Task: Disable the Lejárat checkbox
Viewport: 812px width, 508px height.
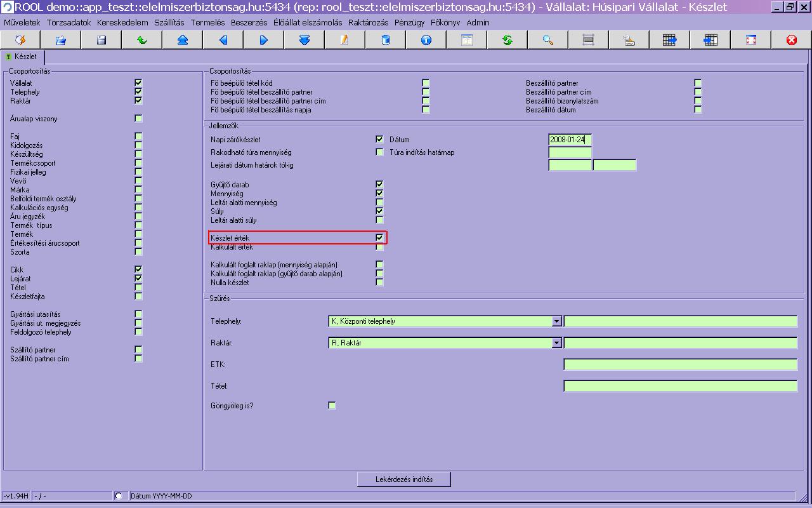Action: click(x=138, y=279)
